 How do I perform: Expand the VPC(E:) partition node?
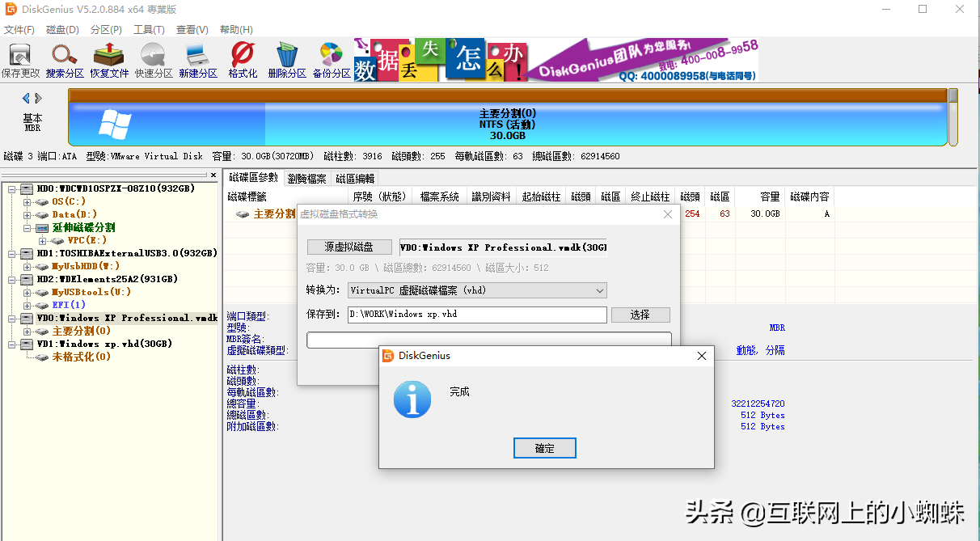click(42, 240)
